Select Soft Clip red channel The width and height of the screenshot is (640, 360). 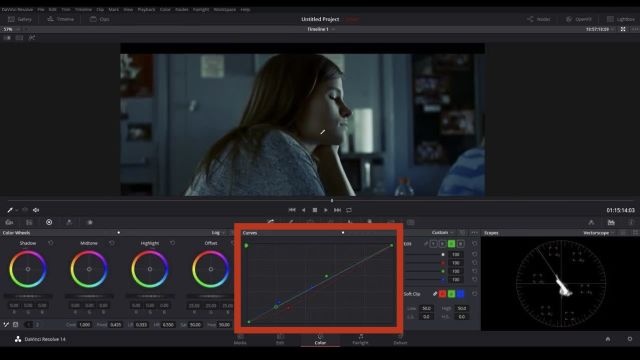tap(442, 293)
